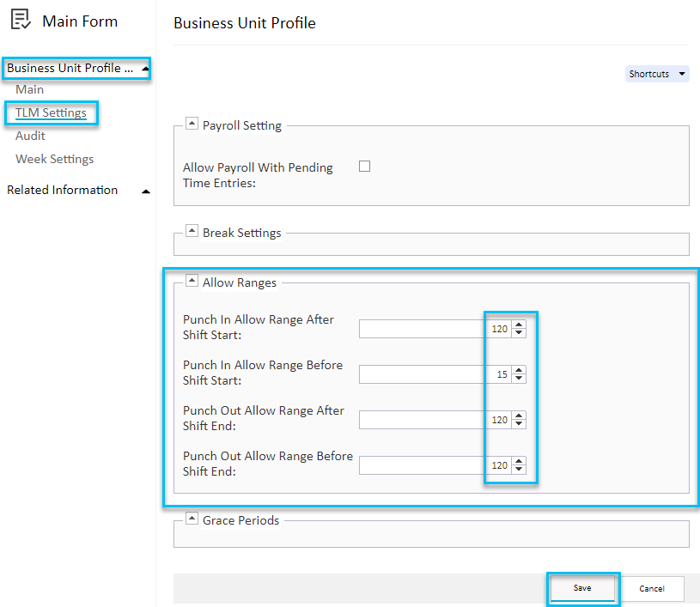Enable Allow Payroll With Pending Time Entries
This screenshot has height=607, width=700.
pos(364,167)
